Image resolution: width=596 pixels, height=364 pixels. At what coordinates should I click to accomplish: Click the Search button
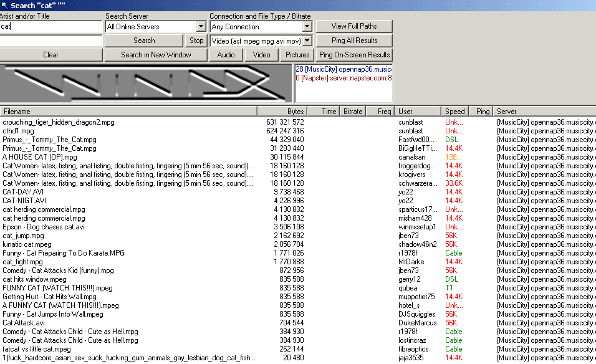pyautogui.click(x=144, y=41)
